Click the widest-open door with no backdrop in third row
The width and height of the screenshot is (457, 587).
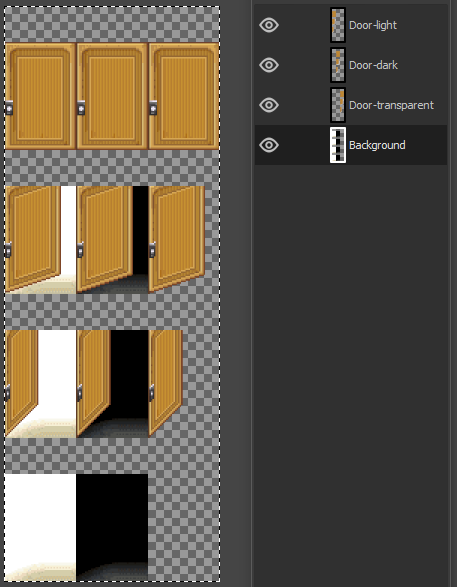(165, 383)
